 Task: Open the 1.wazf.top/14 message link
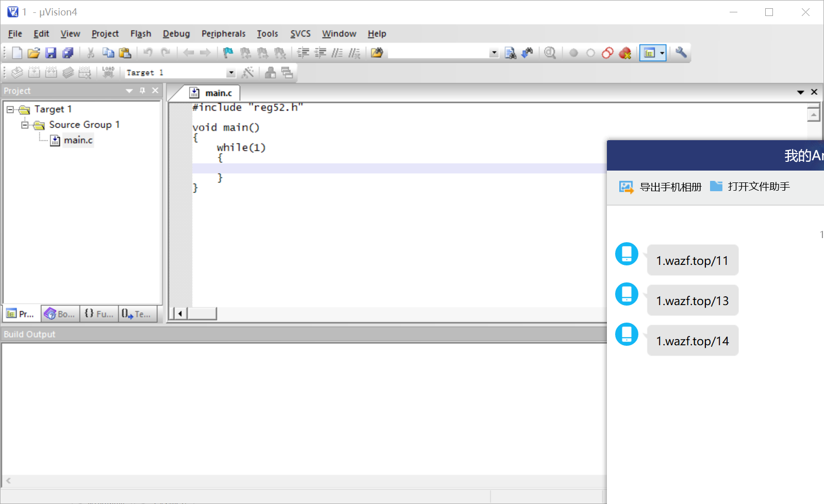[x=693, y=341]
